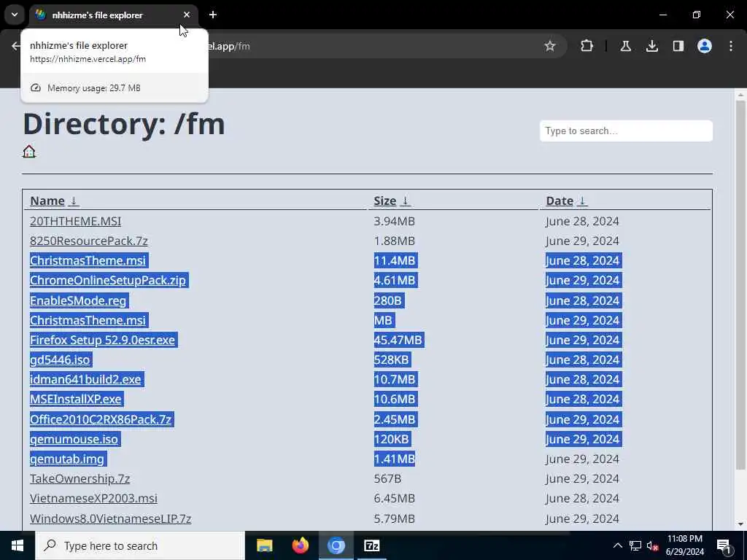Open the Chrome three-dot menu
The image size is (747, 560).
coord(731,46)
